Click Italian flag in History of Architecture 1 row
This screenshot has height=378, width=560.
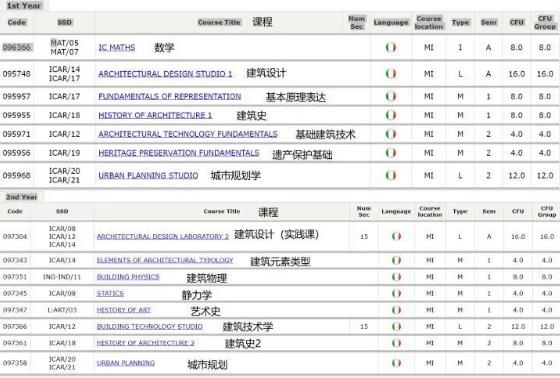click(391, 115)
